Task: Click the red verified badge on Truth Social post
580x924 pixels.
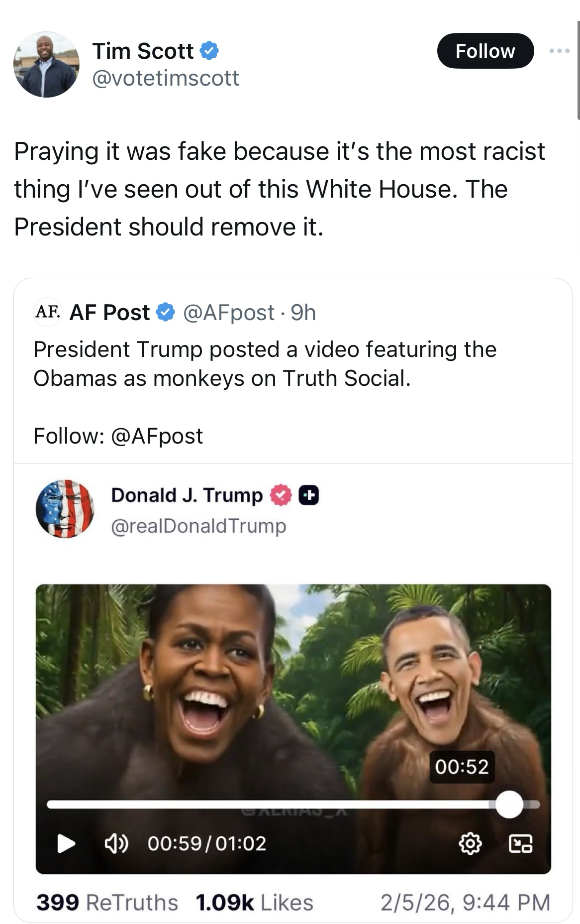Action: [281, 495]
